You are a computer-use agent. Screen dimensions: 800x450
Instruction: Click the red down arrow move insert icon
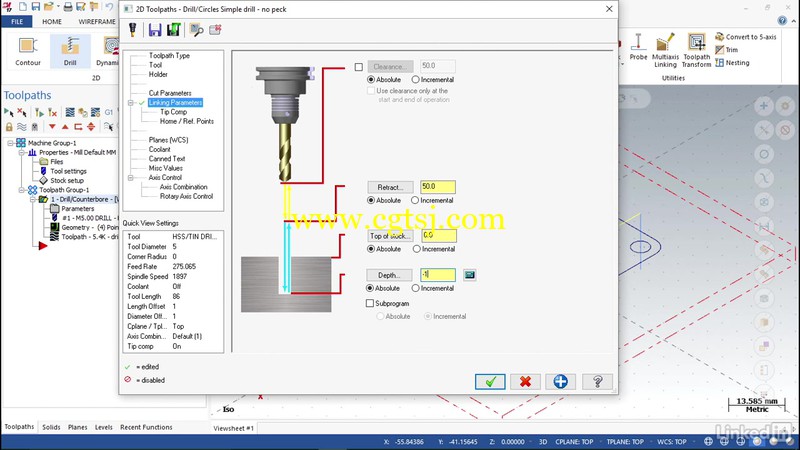tap(52, 127)
